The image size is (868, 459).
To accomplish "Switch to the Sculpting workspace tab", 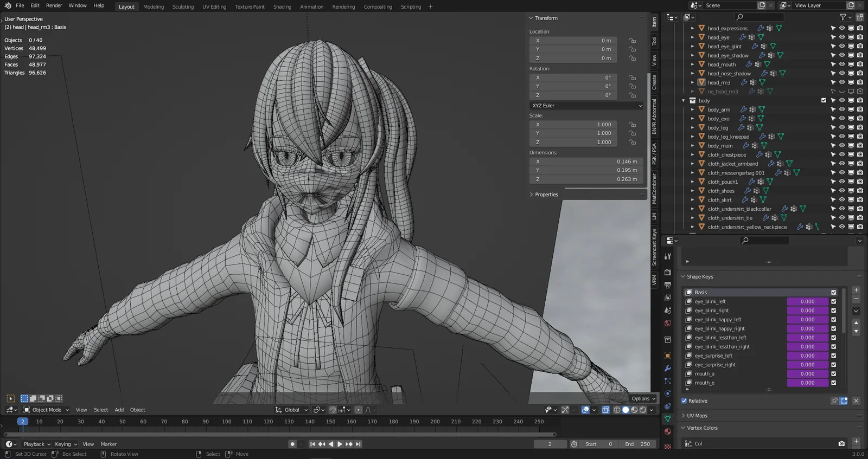I will tap(183, 7).
